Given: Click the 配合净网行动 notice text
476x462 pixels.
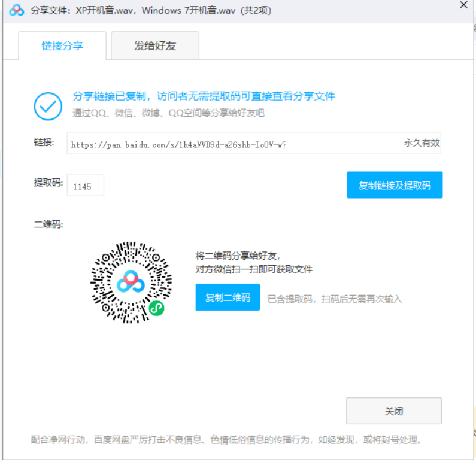Looking at the screenshot, I should pos(226,439).
